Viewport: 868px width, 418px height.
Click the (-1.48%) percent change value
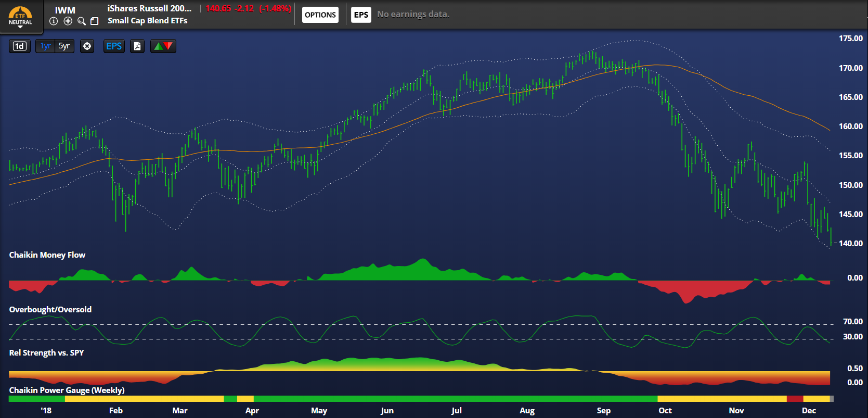[x=275, y=8]
